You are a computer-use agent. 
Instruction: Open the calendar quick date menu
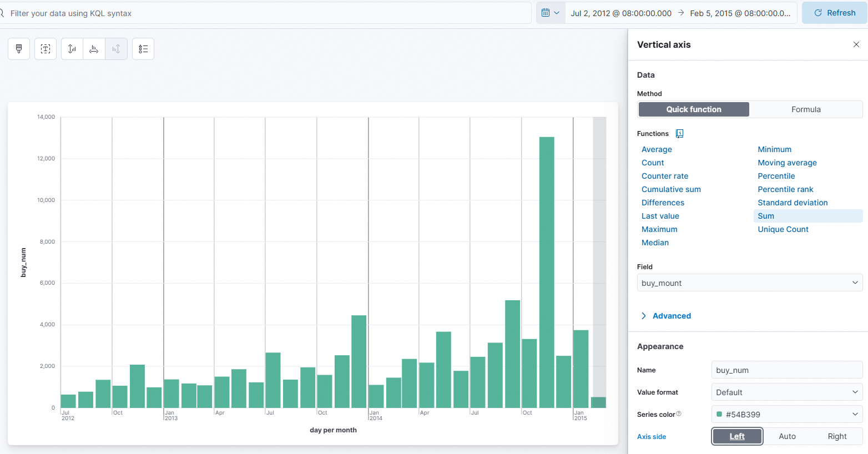click(550, 13)
